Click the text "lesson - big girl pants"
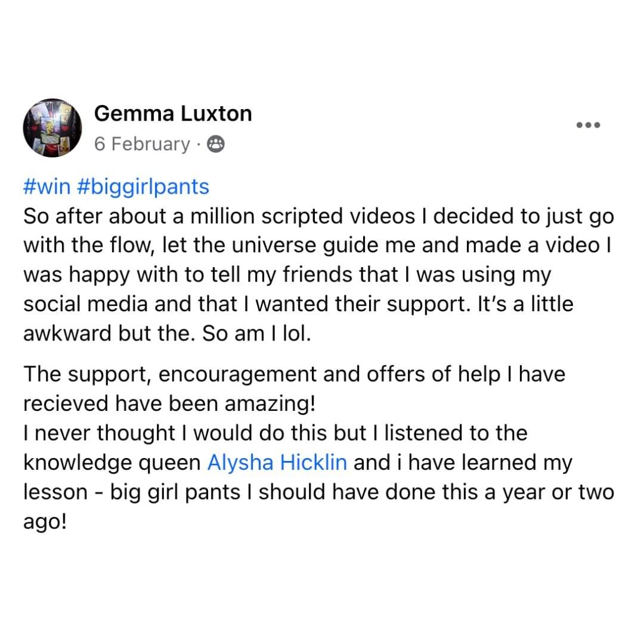The width and height of the screenshot is (644, 644). click(131, 493)
